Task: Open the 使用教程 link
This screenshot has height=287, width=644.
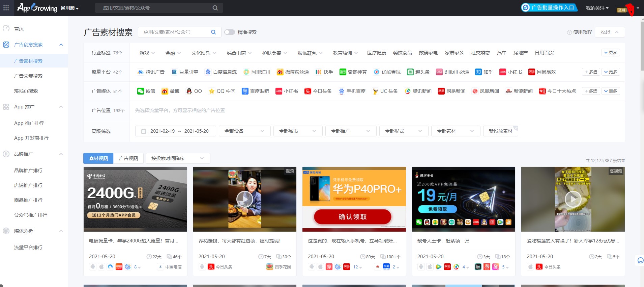Action: point(580,32)
